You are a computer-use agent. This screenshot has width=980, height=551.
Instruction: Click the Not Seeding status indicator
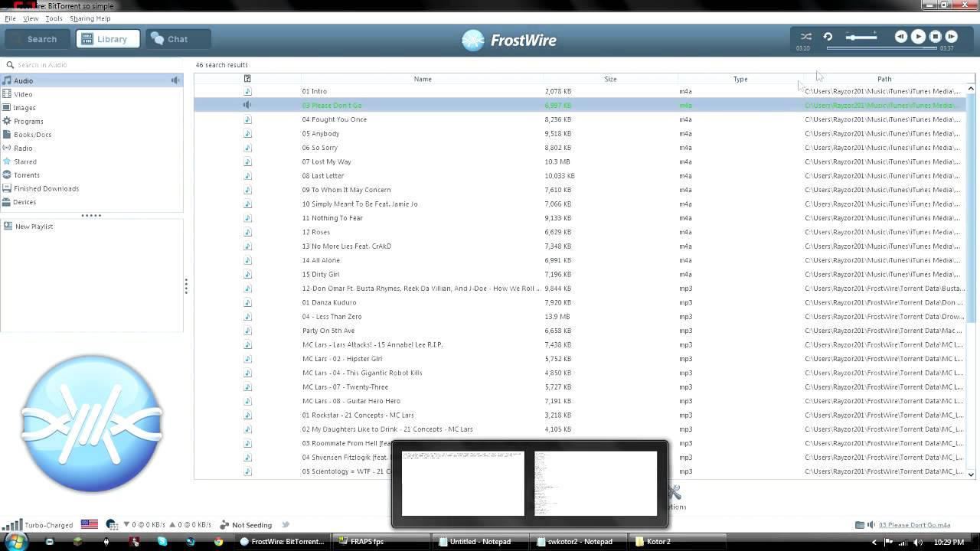pos(246,525)
